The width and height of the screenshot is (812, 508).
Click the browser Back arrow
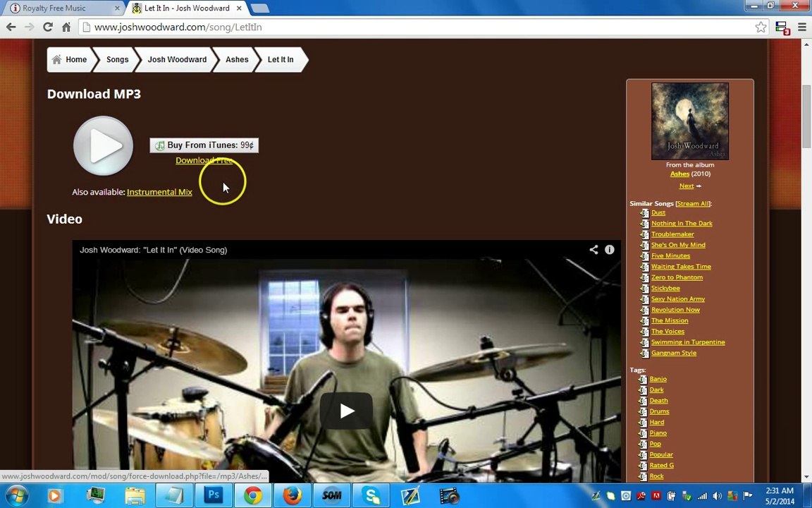[x=11, y=27]
